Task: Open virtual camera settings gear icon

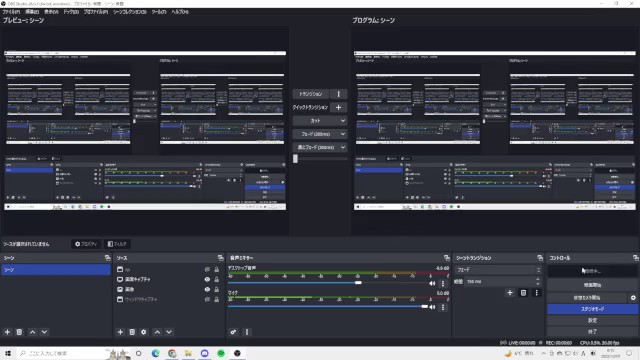Action: pos(633,298)
